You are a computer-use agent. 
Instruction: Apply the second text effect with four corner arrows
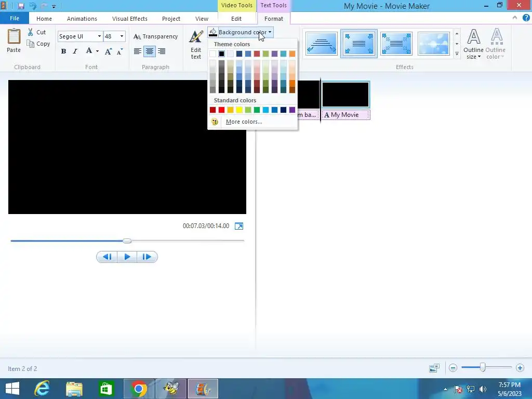coord(359,44)
